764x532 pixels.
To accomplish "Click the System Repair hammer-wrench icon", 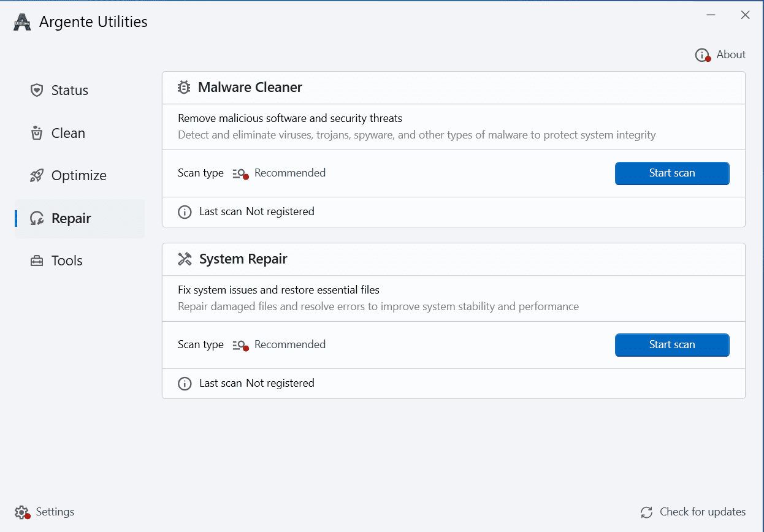I will pos(185,259).
